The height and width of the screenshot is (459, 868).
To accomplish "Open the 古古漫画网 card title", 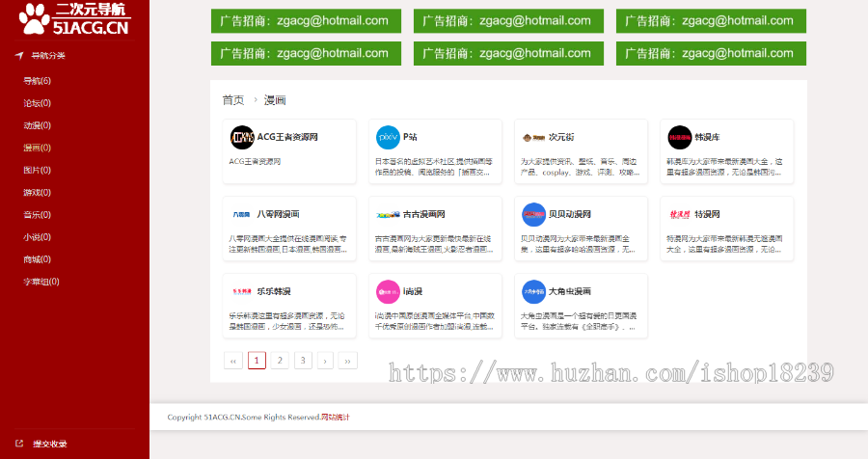I will click(424, 214).
